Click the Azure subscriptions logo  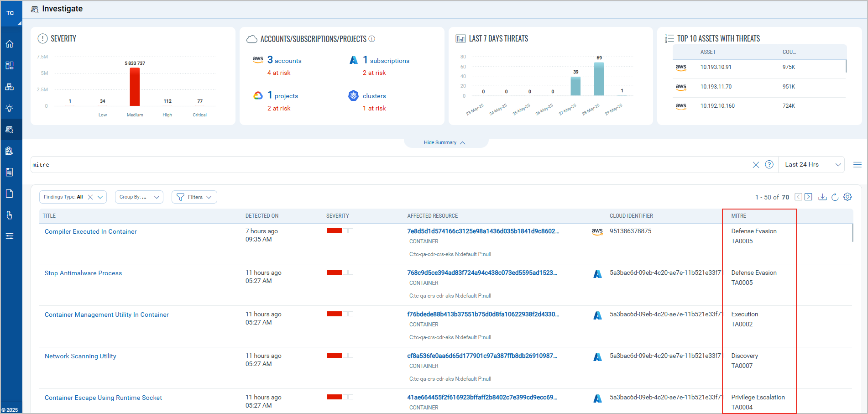(x=354, y=60)
